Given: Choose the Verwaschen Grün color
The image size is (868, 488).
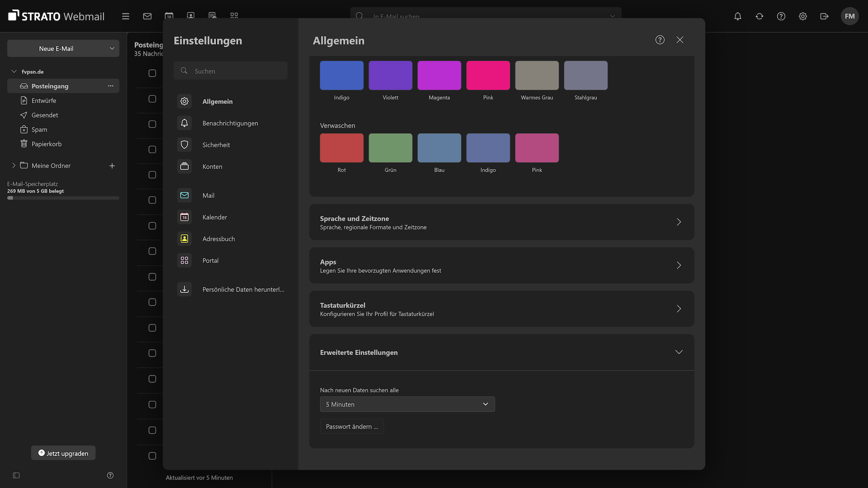Looking at the screenshot, I should 391,148.
